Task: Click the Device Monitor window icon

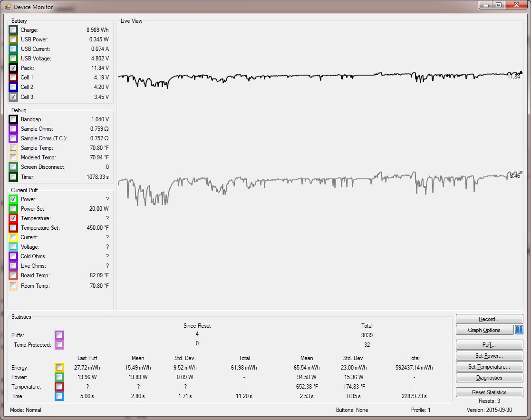Action: [7, 7]
